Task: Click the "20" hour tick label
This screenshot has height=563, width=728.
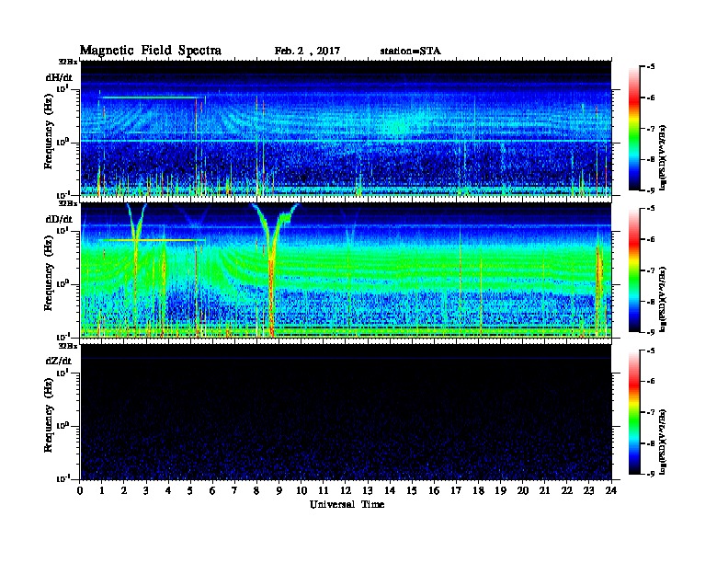Action: pyautogui.click(x=523, y=491)
